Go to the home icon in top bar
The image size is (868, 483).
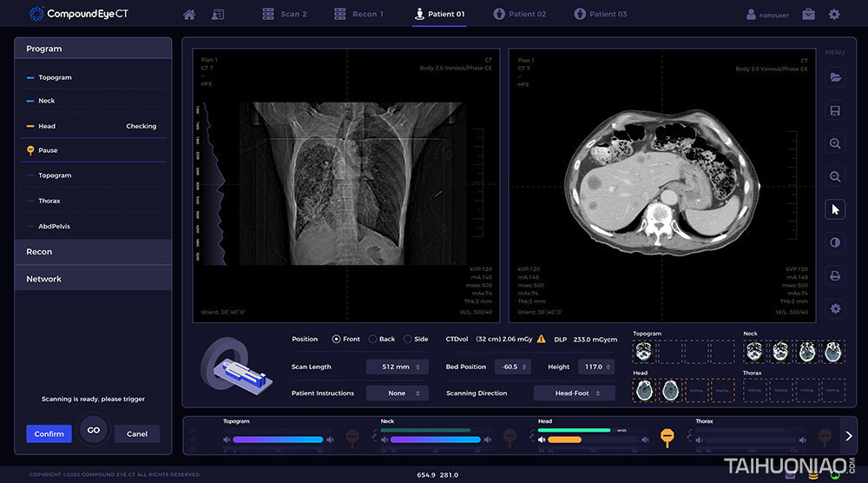189,15
